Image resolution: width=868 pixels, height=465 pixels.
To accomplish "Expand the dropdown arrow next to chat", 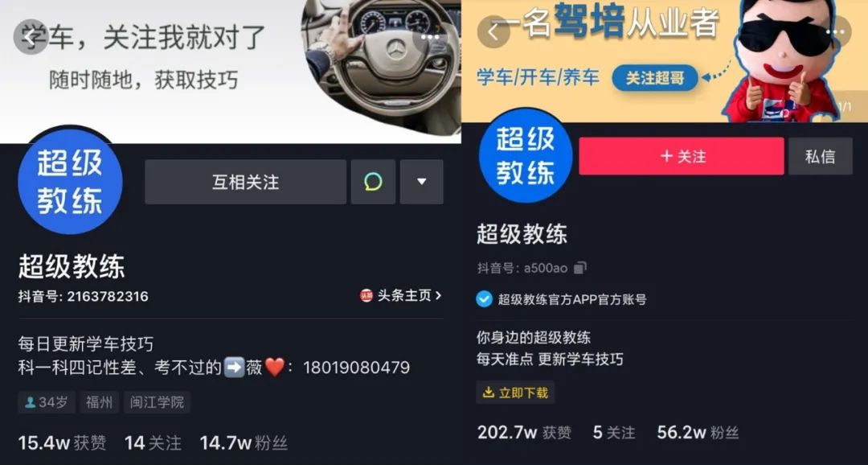I will click(x=422, y=182).
